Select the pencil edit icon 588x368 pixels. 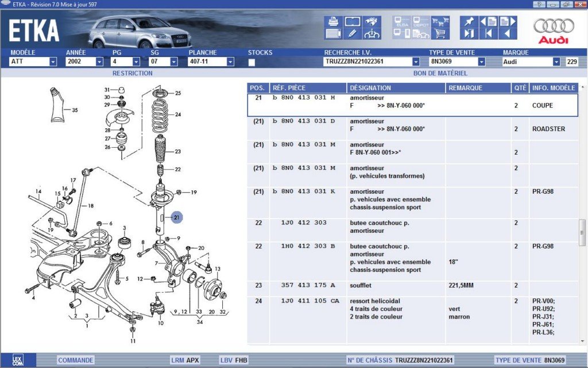click(x=352, y=34)
